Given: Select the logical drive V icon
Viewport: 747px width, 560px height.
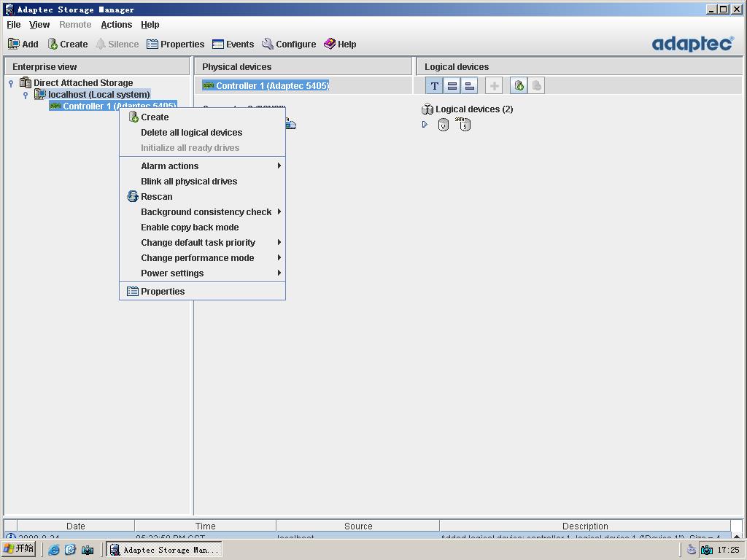Looking at the screenshot, I should pyautogui.click(x=443, y=125).
